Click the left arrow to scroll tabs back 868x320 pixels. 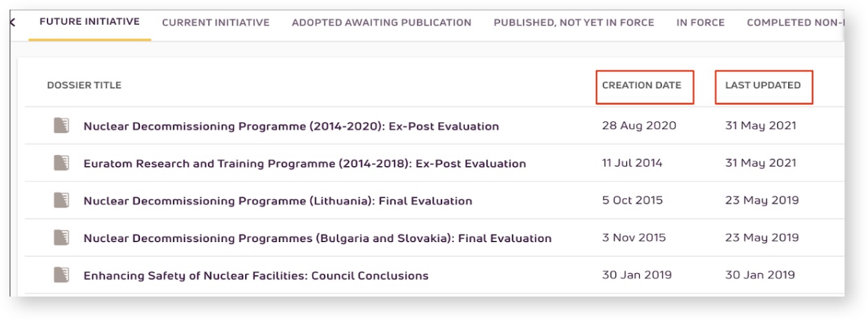point(13,22)
